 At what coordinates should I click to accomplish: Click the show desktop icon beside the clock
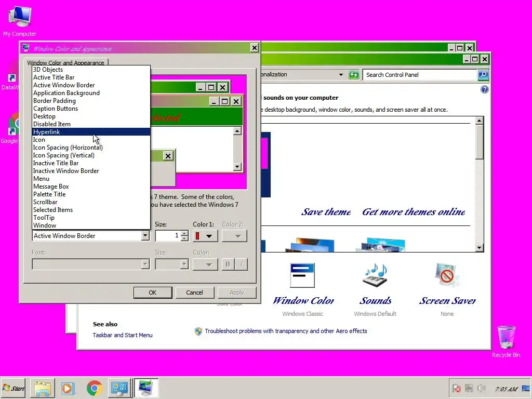pyautogui.click(x=526, y=388)
